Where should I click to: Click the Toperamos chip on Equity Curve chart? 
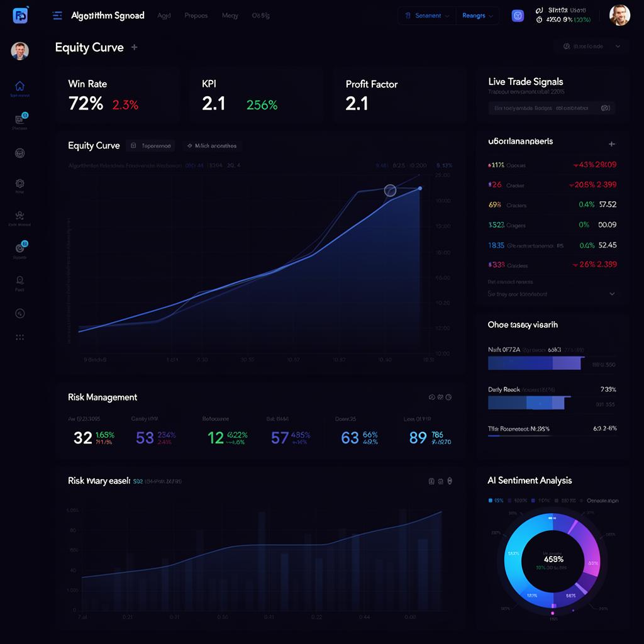150,146
